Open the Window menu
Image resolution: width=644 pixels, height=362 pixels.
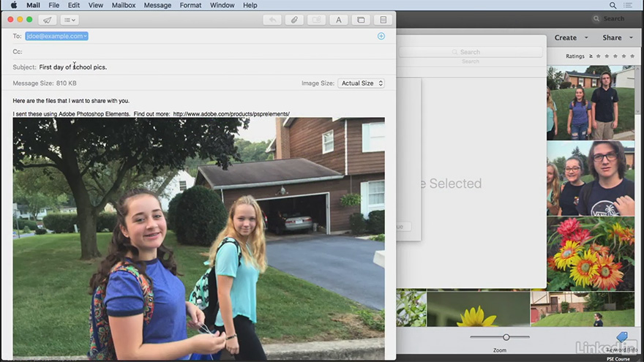[x=222, y=5]
